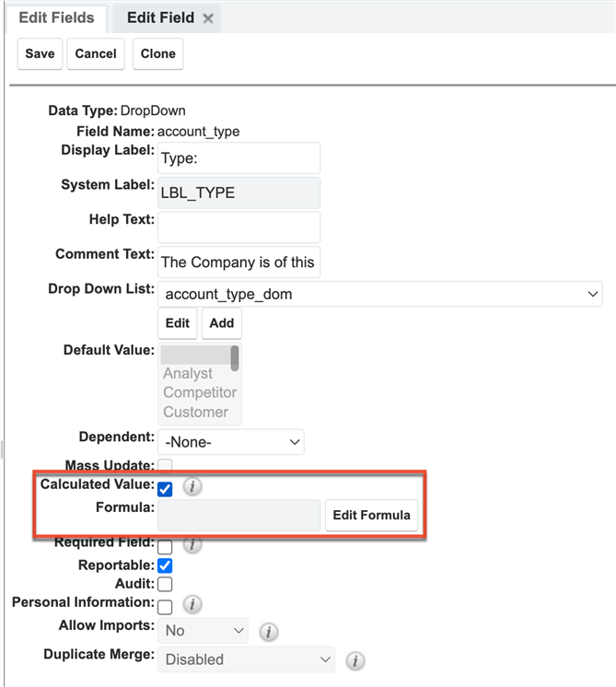Click info icon next to Personal Information
Viewport: 616px width, 687px height.
tap(192, 605)
